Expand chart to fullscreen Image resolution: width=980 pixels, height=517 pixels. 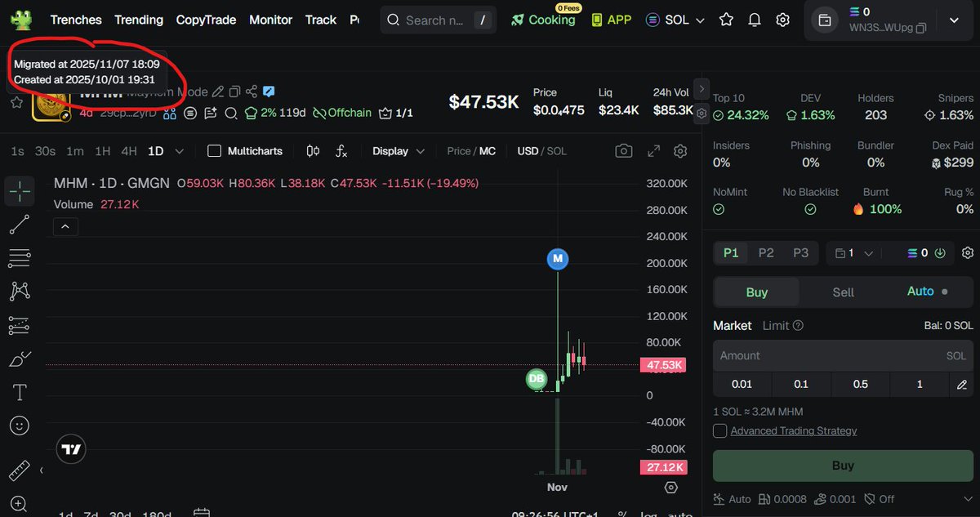tap(653, 151)
